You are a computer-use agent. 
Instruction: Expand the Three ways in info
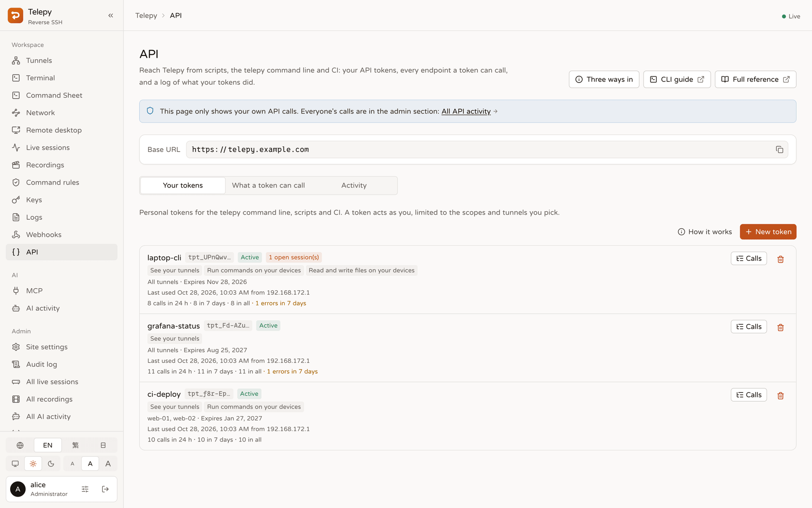(604, 79)
